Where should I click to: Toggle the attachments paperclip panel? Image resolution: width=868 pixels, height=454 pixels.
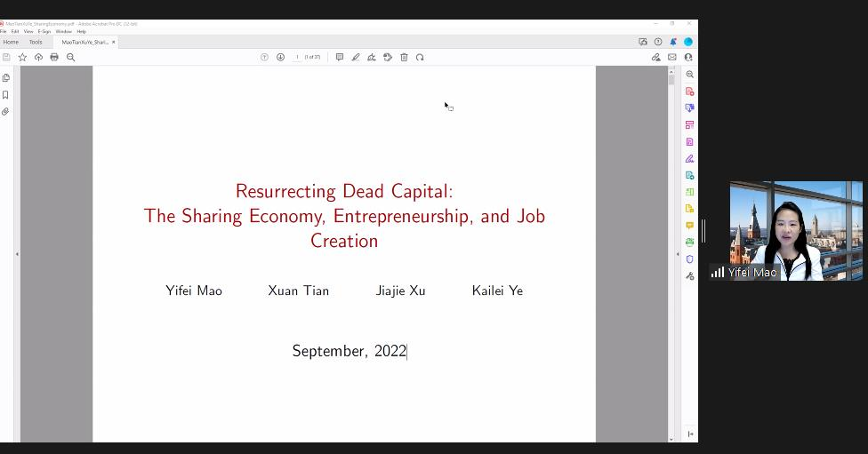[x=6, y=112]
